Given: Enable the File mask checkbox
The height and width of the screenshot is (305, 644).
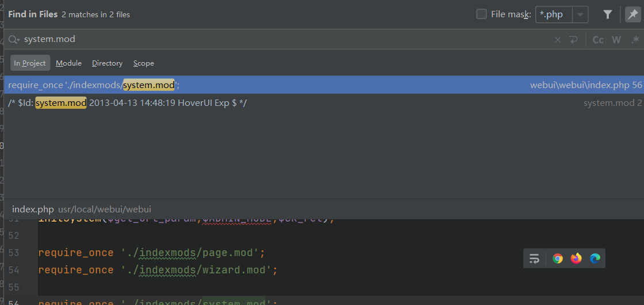Looking at the screenshot, I should (x=481, y=14).
